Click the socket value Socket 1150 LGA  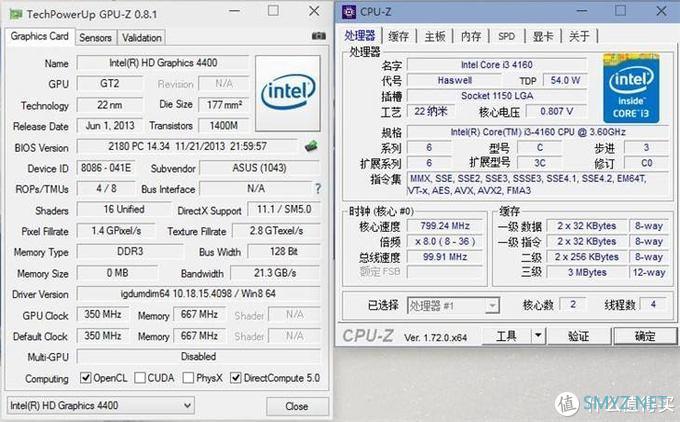497,96
